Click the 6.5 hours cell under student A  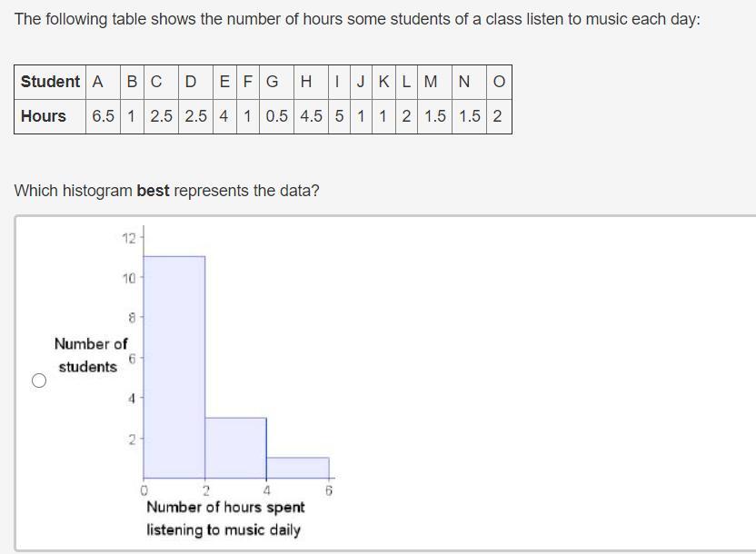pos(103,116)
